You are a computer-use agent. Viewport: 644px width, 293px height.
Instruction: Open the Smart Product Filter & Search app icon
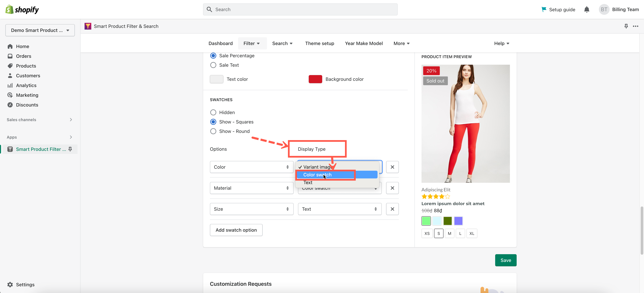point(88,26)
